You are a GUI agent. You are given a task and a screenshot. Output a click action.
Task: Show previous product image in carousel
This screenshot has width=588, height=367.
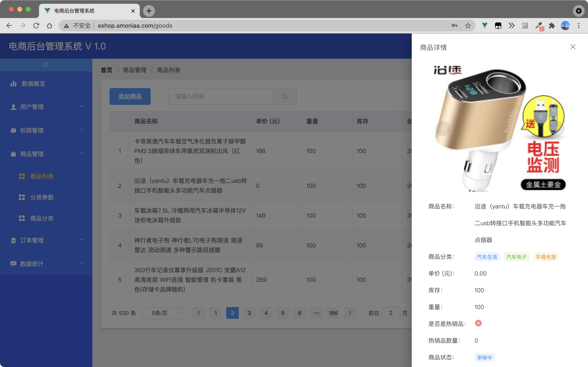pyautogui.click(x=443, y=129)
